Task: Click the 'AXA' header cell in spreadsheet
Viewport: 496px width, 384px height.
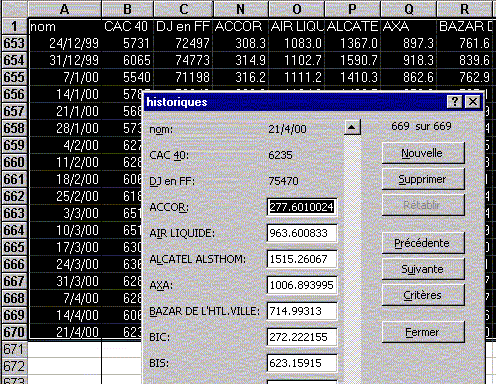Action: [x=409, y=26]
